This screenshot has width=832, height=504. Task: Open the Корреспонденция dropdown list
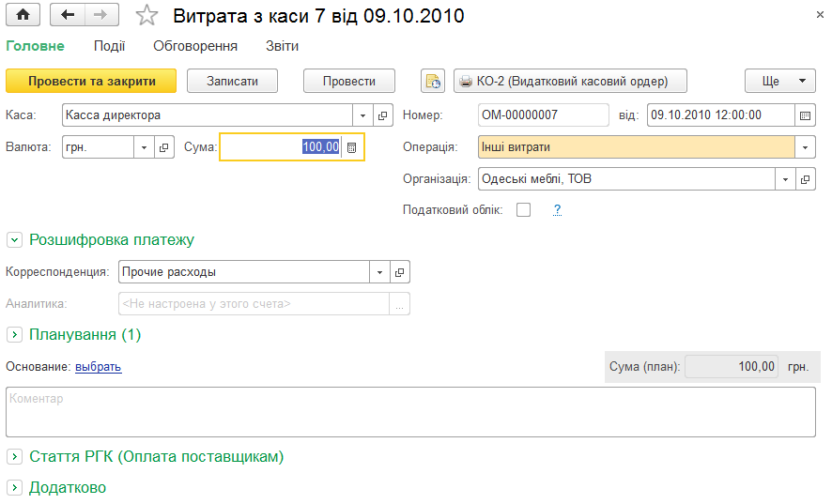[x=379, y=272]
